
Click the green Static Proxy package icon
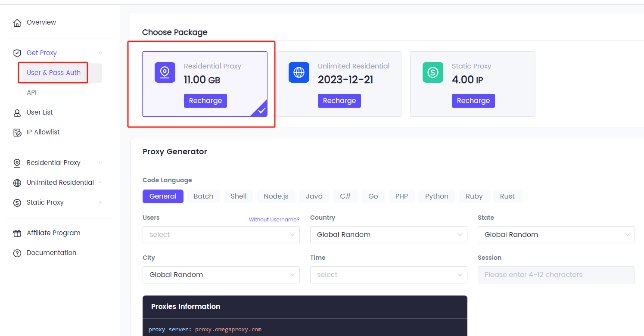pyautogui.click(x=433, y=72)
